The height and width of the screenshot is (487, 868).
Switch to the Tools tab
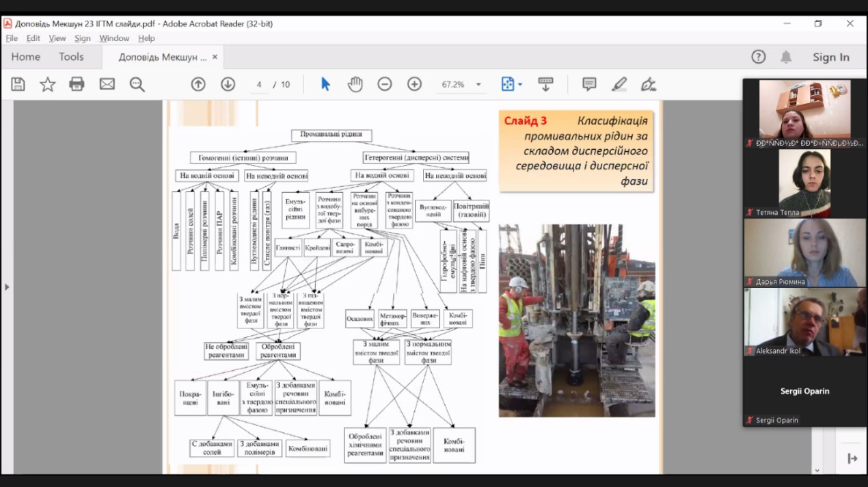[x=71, y=57]
